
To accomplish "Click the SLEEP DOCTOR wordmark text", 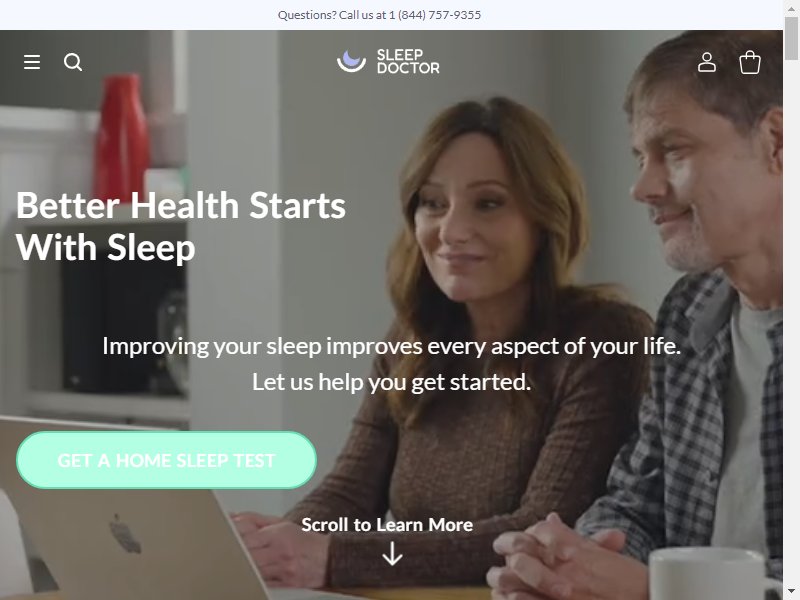I will pos(408,61).
